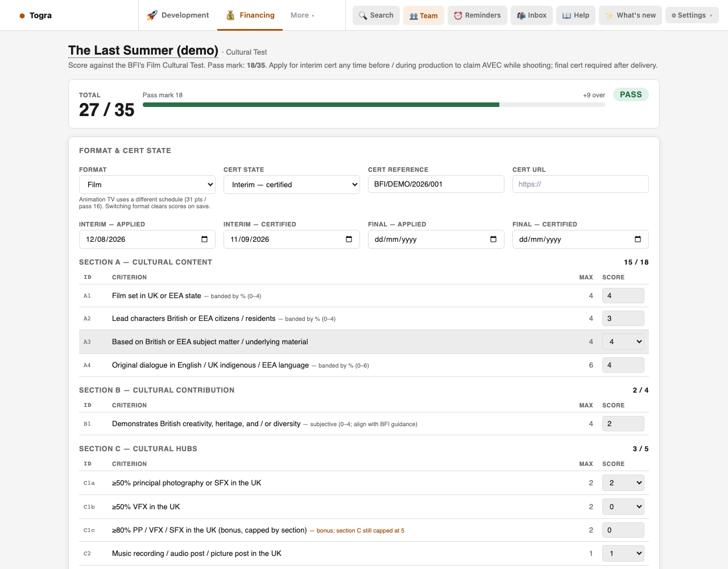728x569 pixels.
Task: Click the A2 lead characters score field
Action: click(x=623, y=318)
